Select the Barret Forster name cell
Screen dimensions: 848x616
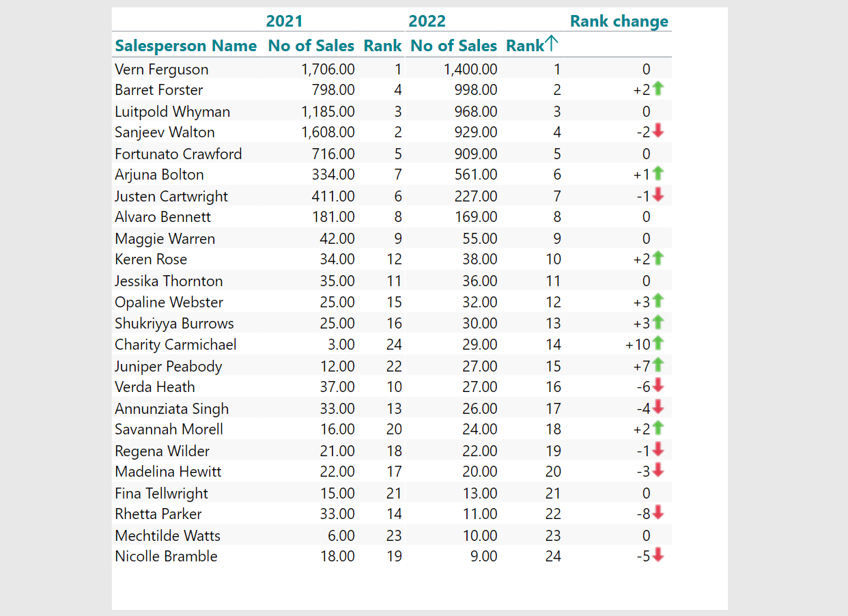(x=159, y=89)
